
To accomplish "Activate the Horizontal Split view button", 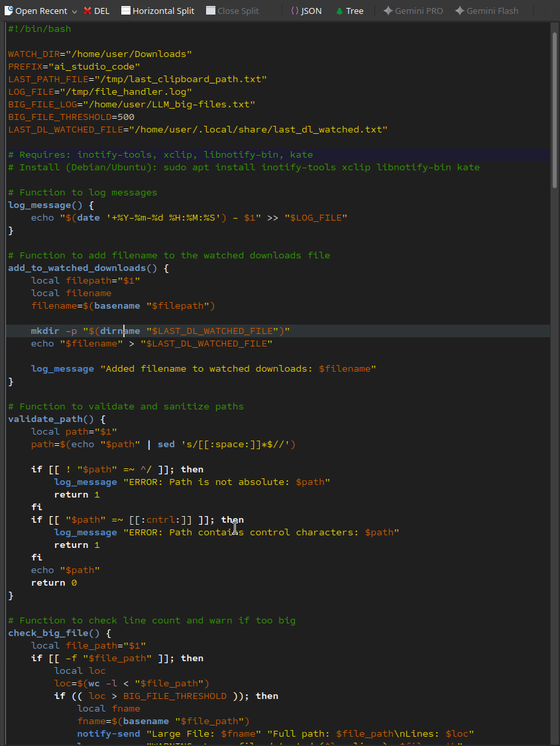I will (x=158, y=11).
